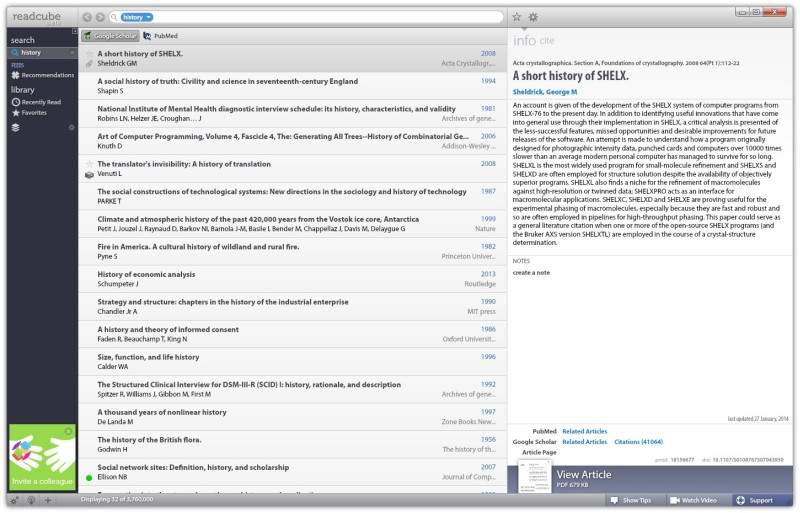Select A history and theory of informed consent
800x513 pixels.
tap(292, 334)
